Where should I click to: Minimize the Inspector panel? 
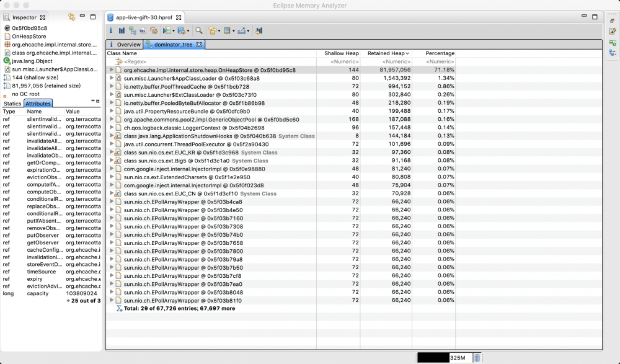(x=82, y=16)
